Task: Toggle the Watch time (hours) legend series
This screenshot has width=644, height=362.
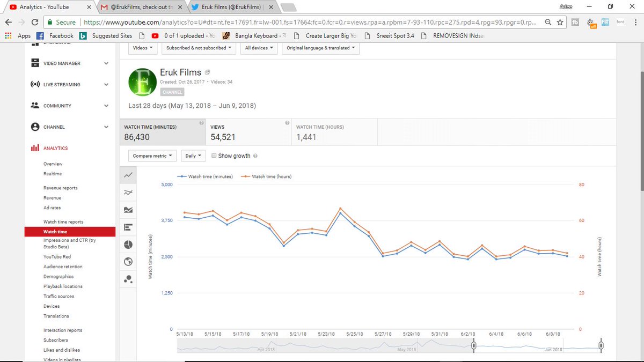Action: pos(267,176)
